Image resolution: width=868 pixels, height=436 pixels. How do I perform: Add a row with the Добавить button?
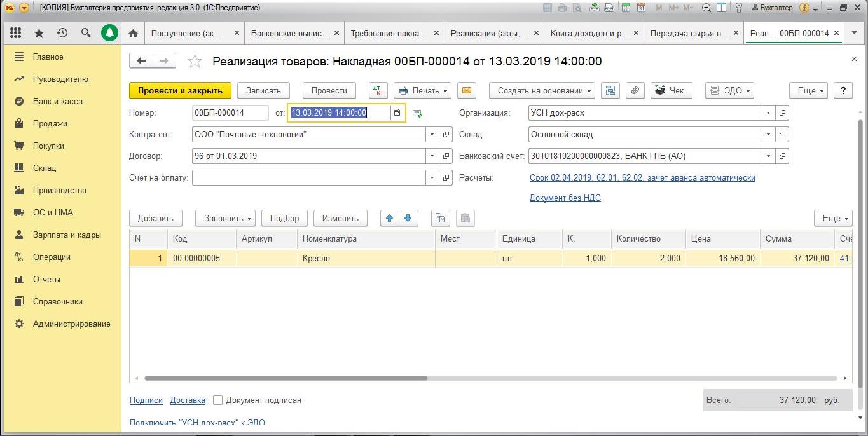pyautogui.click(x=156, y=218)
